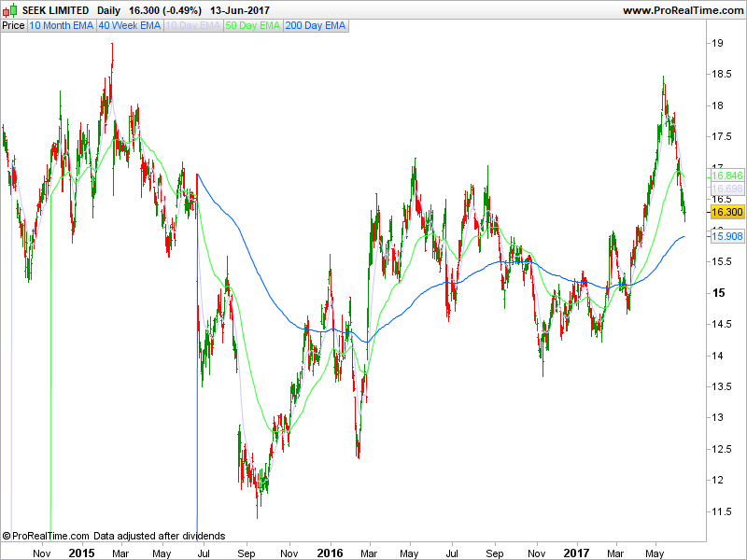The height and width of the screenshot is (560, 747).
Task: Click the bold 15 price axis label
Action: (718, 293)
